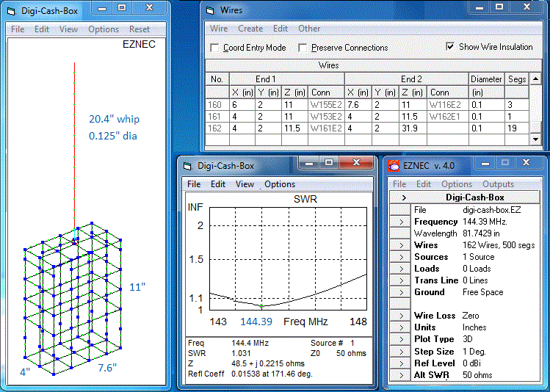Toggle the Preserve Connections checkbox

303,48
